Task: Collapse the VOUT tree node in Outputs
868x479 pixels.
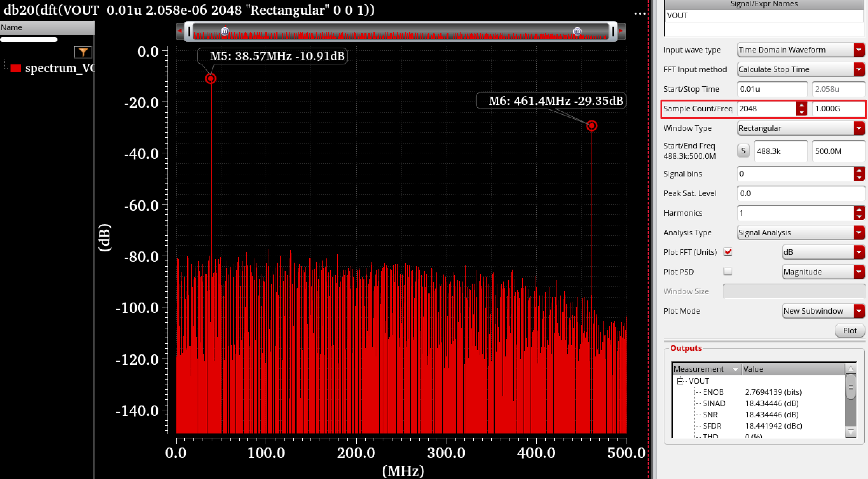Action: pyautogui.click(x=681, y=381)
